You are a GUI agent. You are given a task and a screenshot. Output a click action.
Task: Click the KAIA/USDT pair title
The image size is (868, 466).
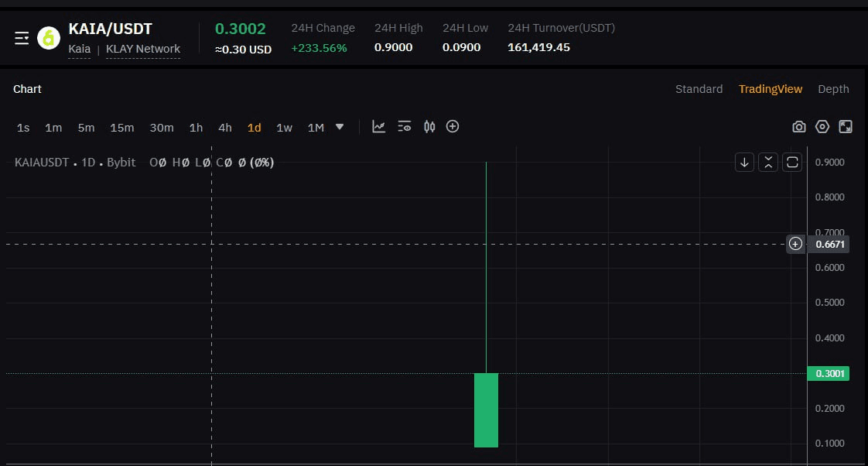click(x=110, y=29)
